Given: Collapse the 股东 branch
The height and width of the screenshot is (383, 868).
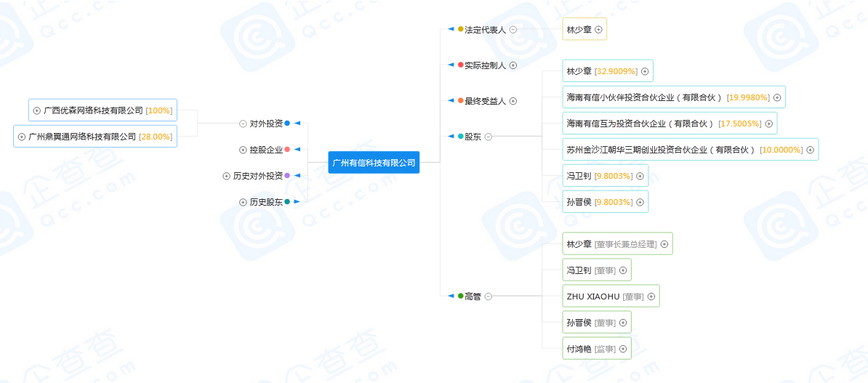Looking at the screenshot, I should 489,137.
